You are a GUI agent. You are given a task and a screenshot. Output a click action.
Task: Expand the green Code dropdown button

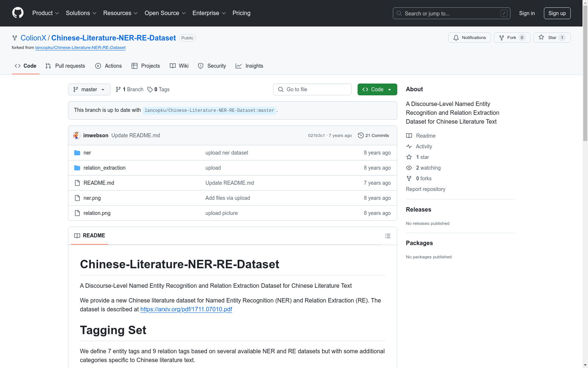(377, 89)
